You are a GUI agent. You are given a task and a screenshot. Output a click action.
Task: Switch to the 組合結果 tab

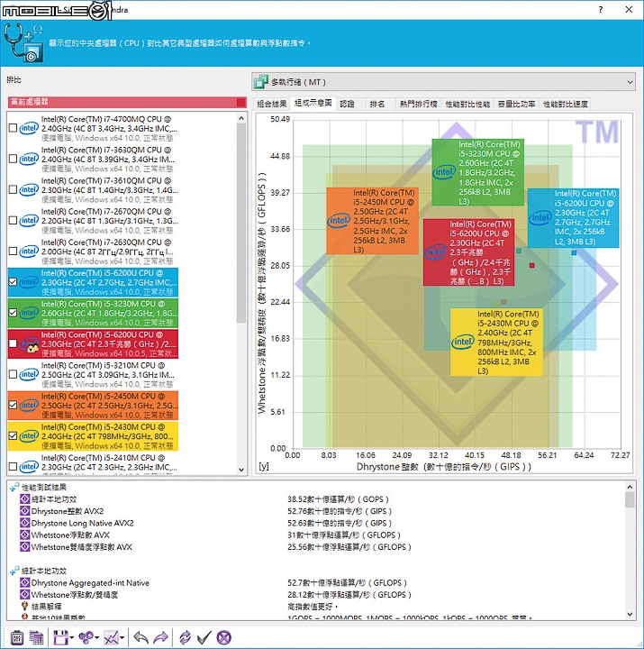click(x=271, y=104)
